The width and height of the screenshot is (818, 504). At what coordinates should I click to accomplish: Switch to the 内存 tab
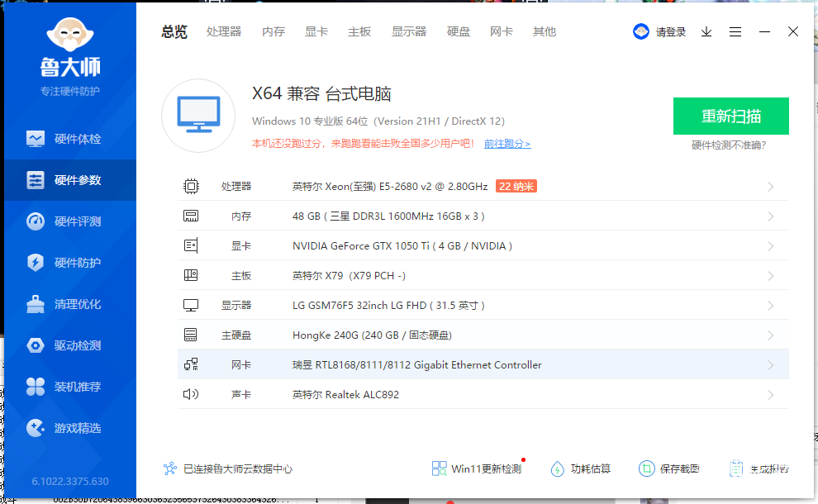click(x=273, y=31)
